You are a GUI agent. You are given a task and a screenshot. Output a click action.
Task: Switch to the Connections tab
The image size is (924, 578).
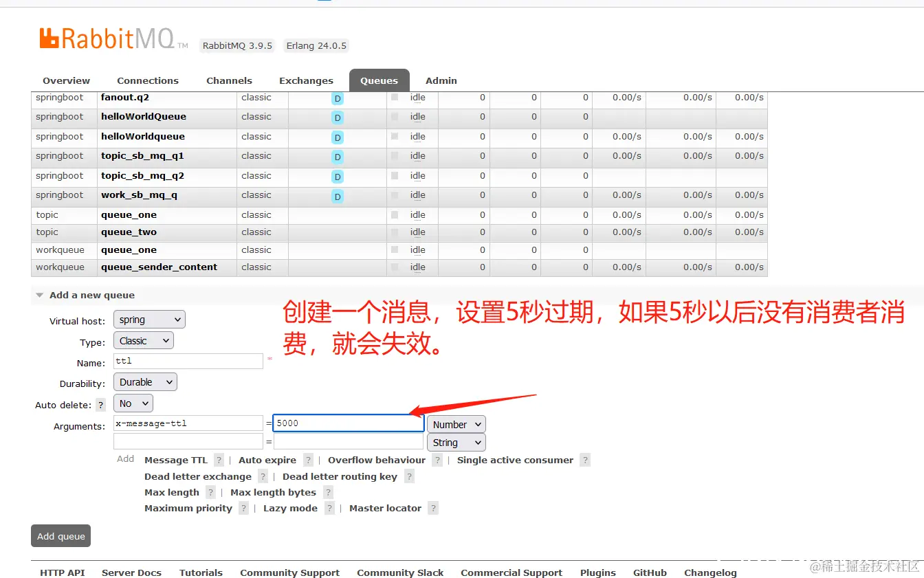[x=148, y=80]
